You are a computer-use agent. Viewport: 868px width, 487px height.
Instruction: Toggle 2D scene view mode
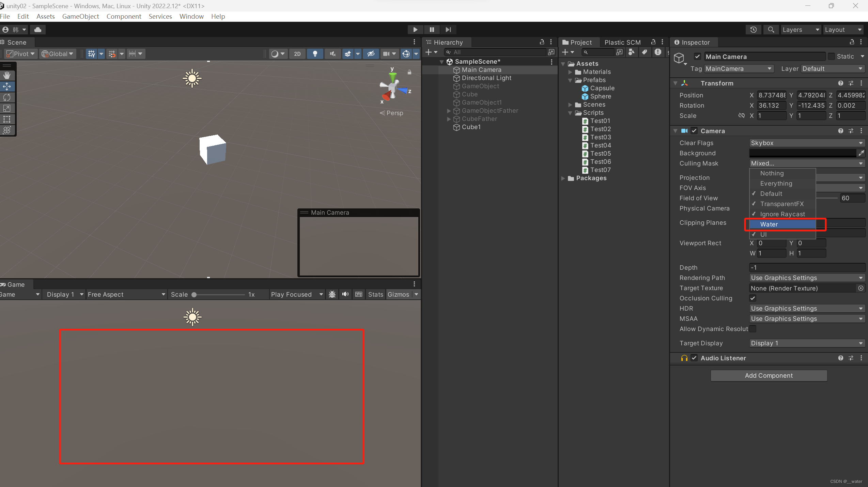click(x=297, y=54)
